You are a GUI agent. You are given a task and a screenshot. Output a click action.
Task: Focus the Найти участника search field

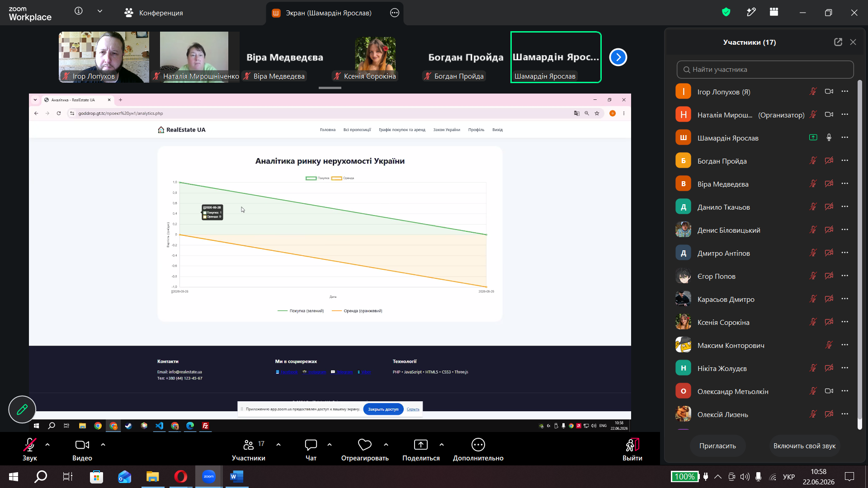(x=765, y=70)
